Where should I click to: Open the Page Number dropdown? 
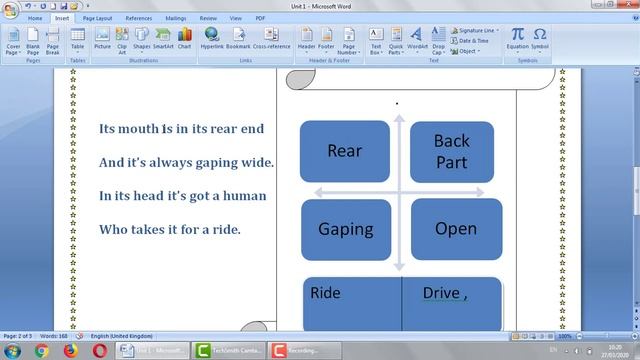click(x=349, y=41)
